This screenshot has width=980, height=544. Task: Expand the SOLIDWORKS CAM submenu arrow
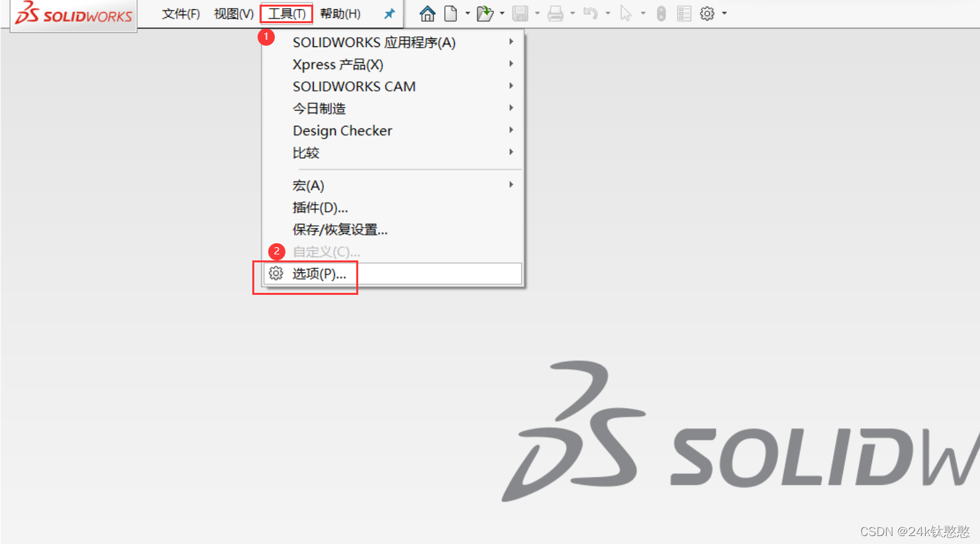[x=511, y=85]
